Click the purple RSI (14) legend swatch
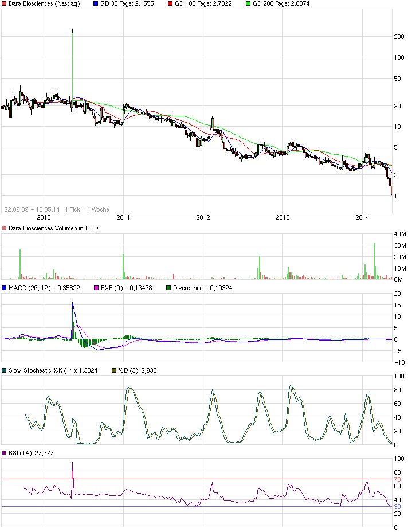The height and width of the screenshot is (532, 416). (x=5, y=453)
